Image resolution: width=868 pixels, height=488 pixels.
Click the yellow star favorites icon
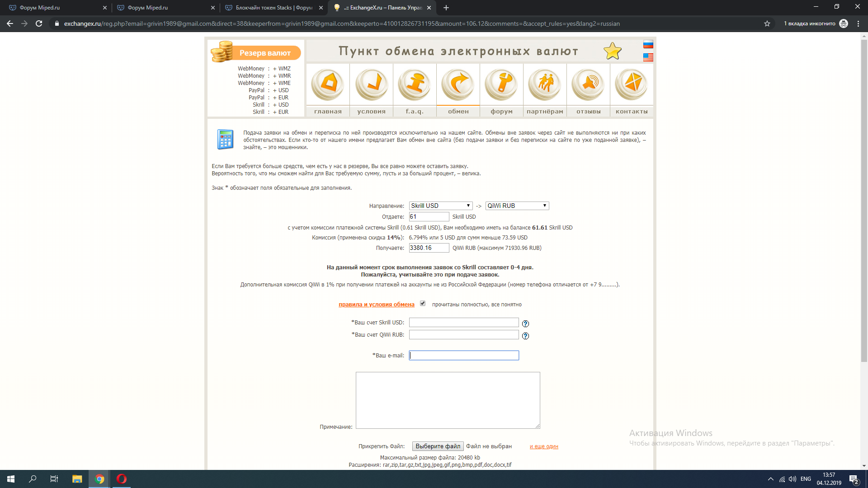pos(613,51)
